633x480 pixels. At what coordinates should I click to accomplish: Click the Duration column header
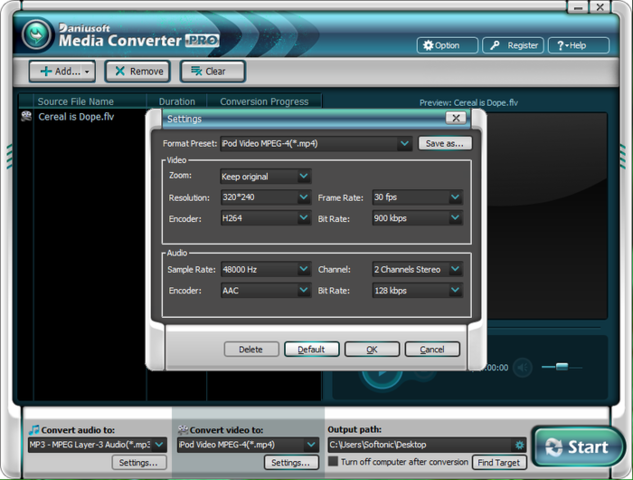[x=177, y=101]
